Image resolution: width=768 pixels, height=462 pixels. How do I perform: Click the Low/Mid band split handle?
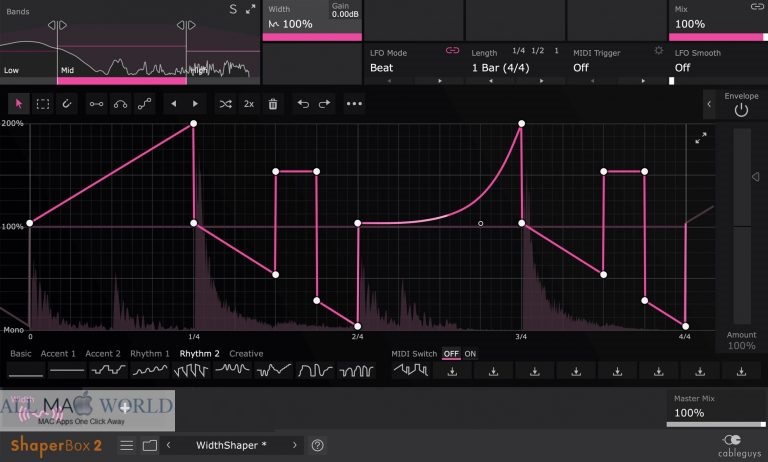(x=57, y=25)
